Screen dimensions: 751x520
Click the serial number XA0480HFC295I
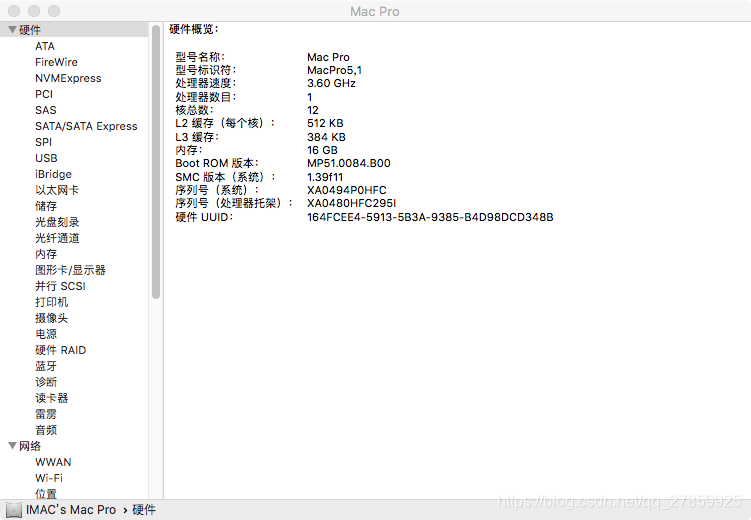pos(352,203)
